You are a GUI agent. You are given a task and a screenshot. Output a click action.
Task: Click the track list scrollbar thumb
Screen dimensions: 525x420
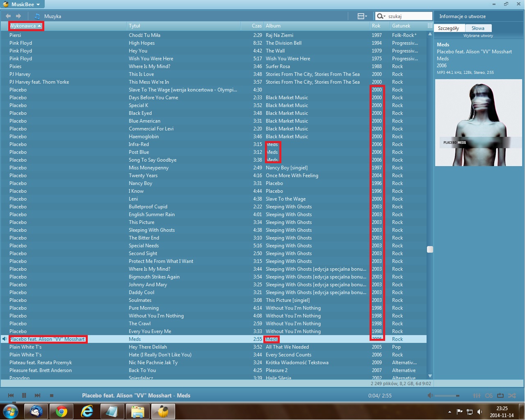(x=430, y=249)
